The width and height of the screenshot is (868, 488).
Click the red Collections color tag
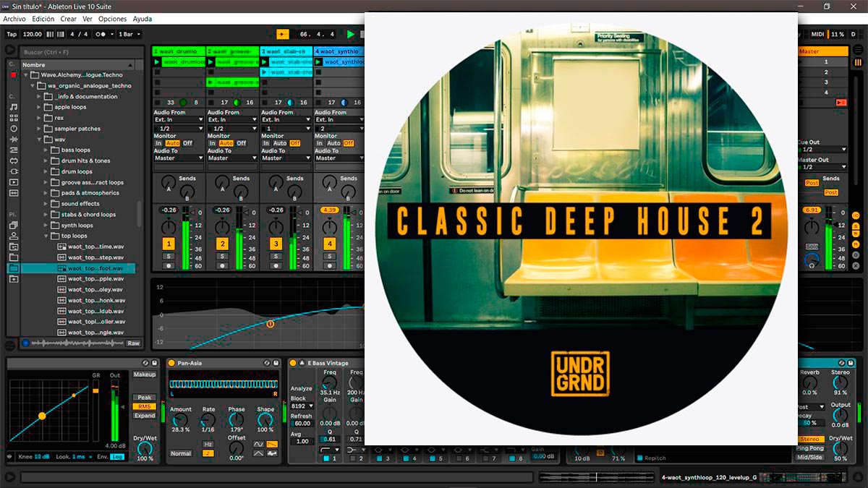pos(13,74)
